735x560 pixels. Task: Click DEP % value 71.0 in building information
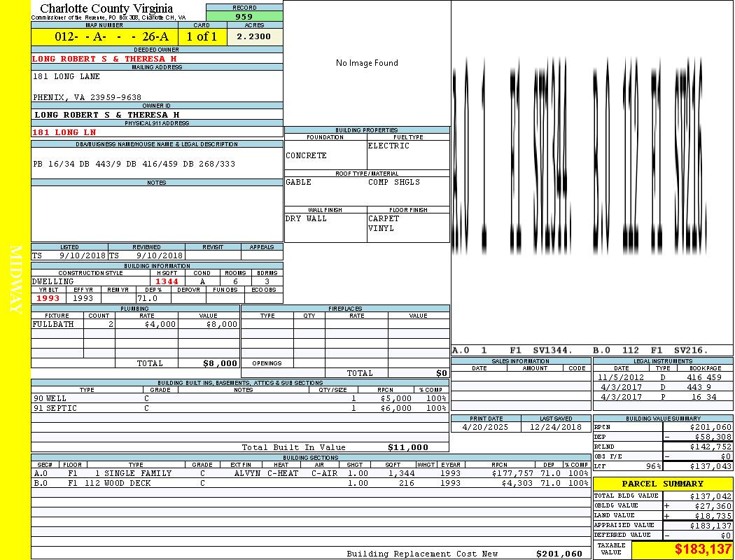pos(147,298)
